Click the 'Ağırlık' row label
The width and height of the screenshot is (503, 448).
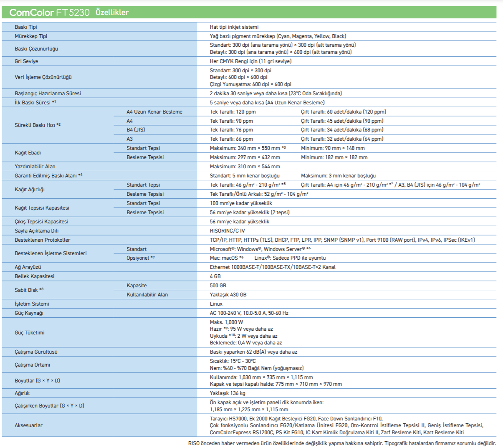[x=22, y=393]
